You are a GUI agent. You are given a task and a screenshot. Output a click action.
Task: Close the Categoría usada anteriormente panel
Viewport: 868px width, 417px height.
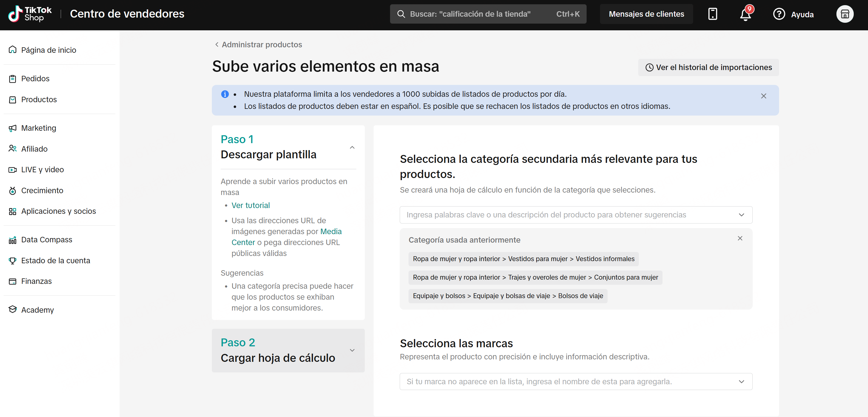point(740,238)
